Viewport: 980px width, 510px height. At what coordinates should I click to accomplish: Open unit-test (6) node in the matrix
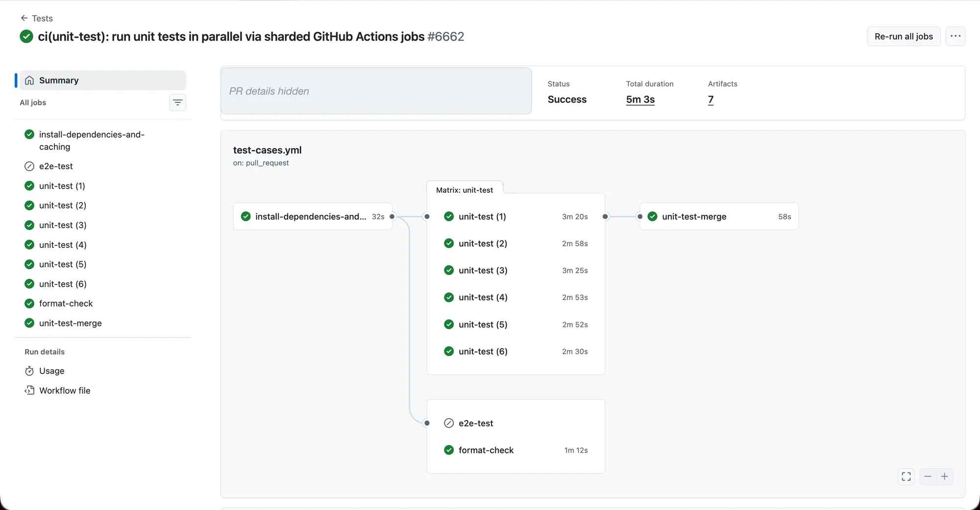pyautogui.click(x=516, y=351)
